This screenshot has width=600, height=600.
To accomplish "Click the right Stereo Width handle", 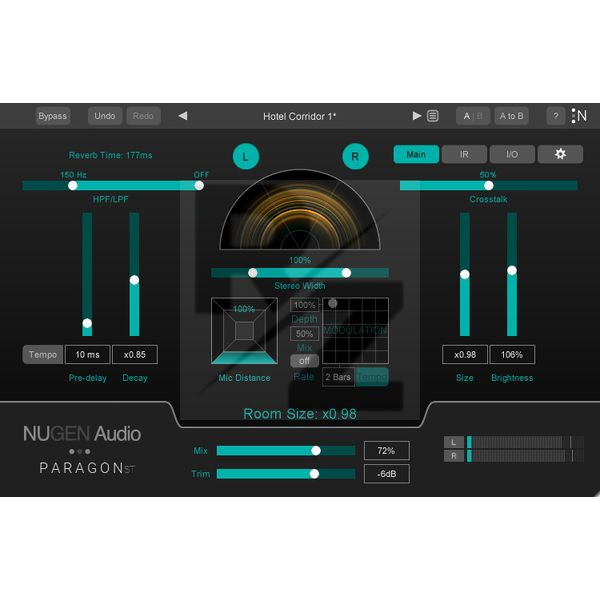I will [346, 273].
